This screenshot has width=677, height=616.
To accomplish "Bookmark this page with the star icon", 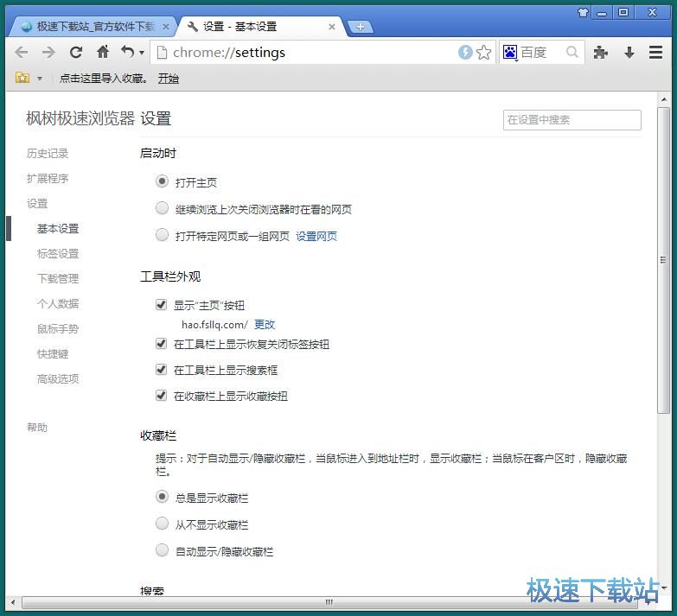I will tap(484, 53).
